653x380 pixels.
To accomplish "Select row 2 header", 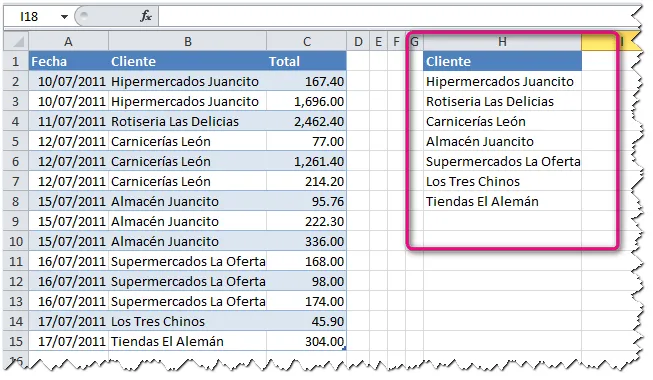I will [16, 81].
